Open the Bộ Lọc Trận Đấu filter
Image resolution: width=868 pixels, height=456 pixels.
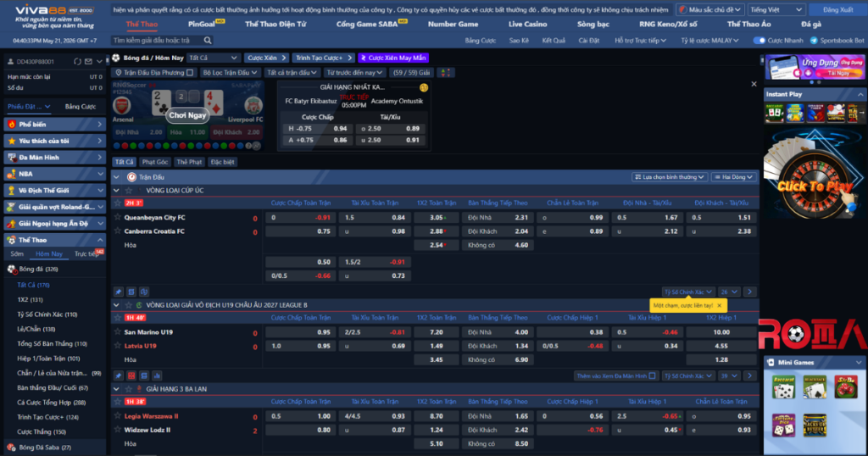(x=230, y=73)
